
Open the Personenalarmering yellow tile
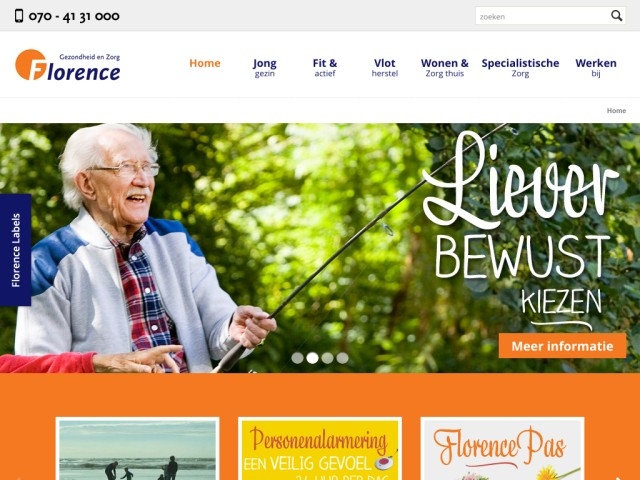(x=320, y=449)
